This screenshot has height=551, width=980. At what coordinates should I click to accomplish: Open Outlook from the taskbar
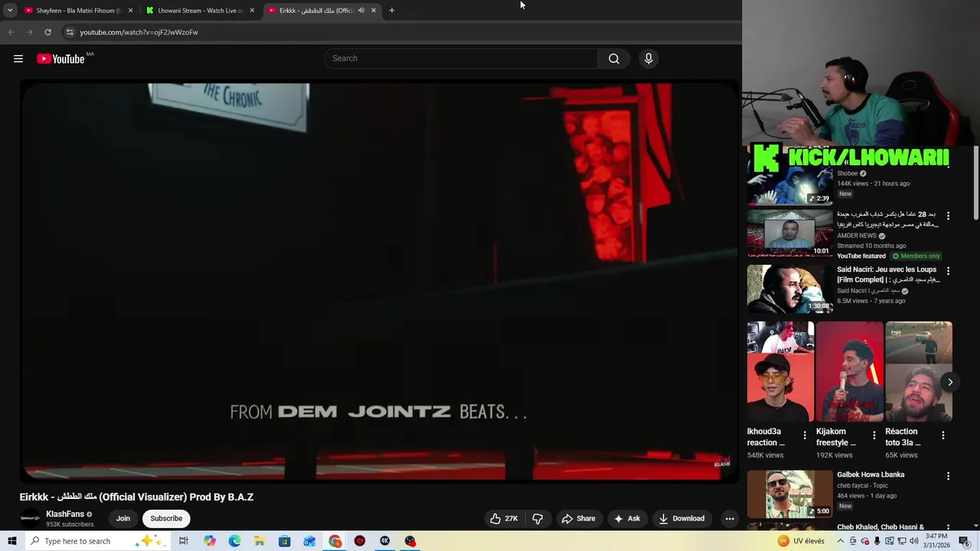click(309, 541)
